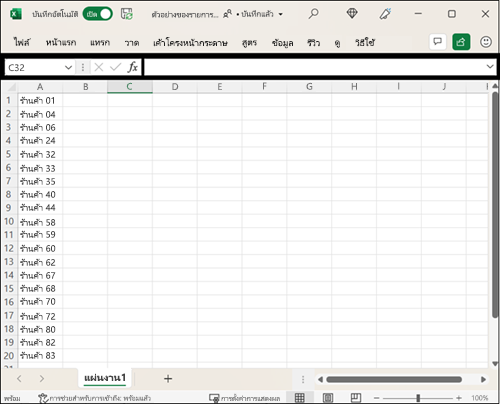
Task: Click the green share button
Action: click(461, 42)
